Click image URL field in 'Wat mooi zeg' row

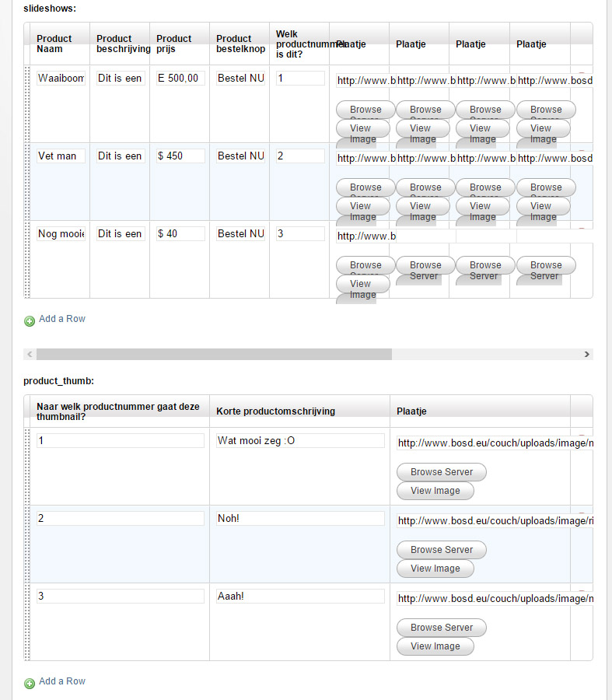pos(495,443)
